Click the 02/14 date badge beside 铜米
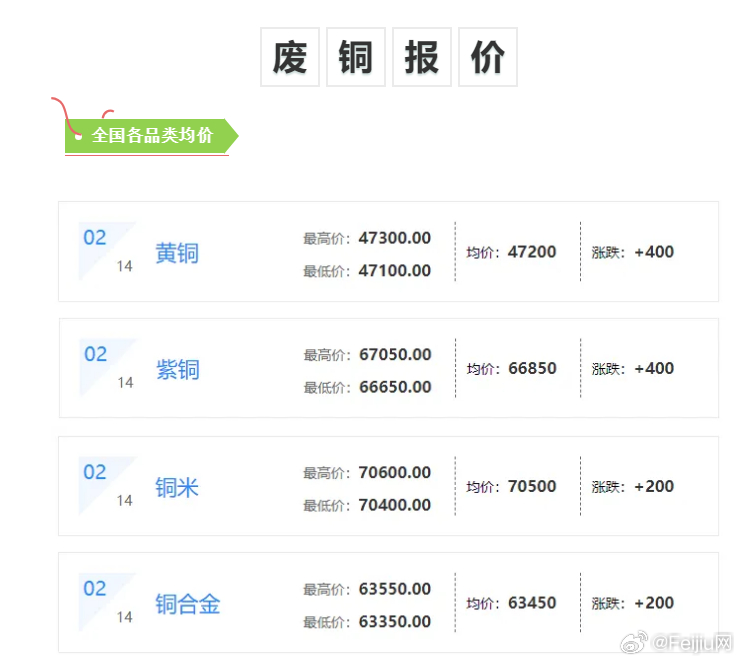 [108, 486]
